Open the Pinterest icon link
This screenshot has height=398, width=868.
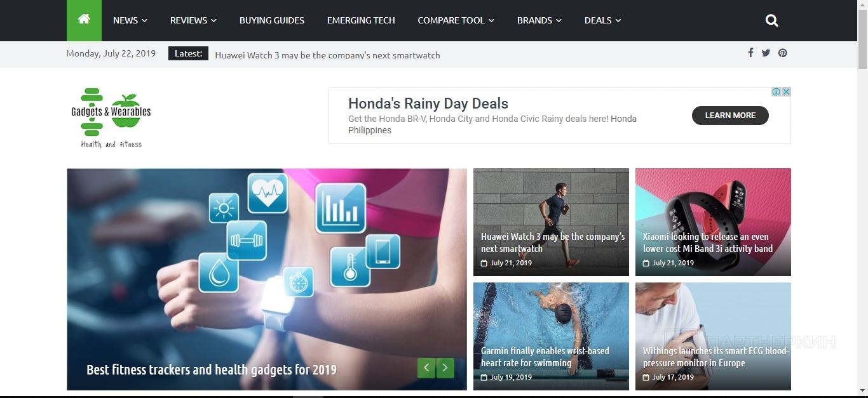click(x=783, y=53)
